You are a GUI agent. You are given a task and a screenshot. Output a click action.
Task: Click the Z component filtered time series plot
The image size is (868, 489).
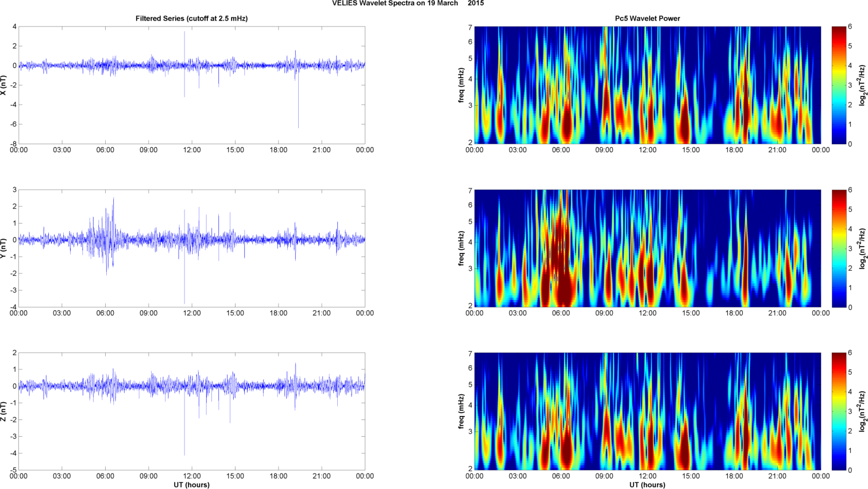coord(192,411)
